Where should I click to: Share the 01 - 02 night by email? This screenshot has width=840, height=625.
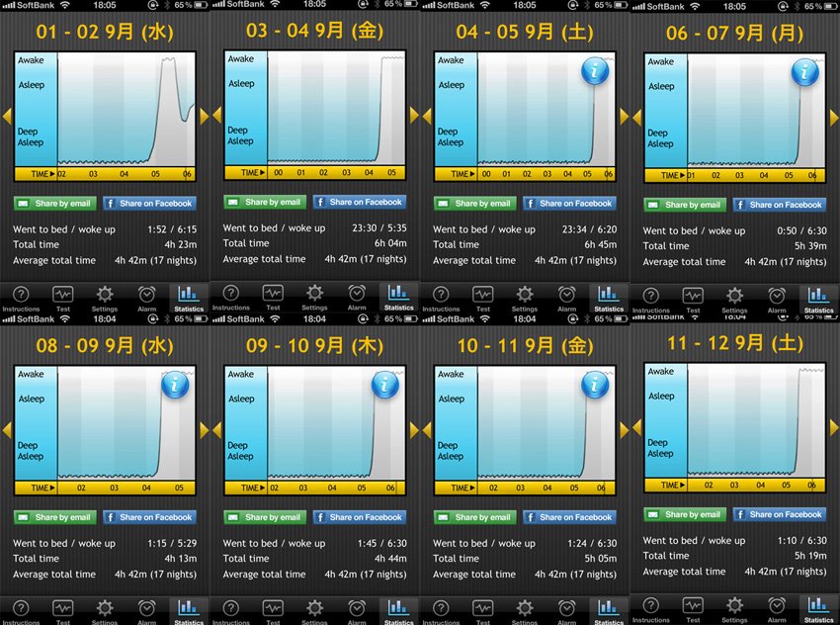click(56, 204)
